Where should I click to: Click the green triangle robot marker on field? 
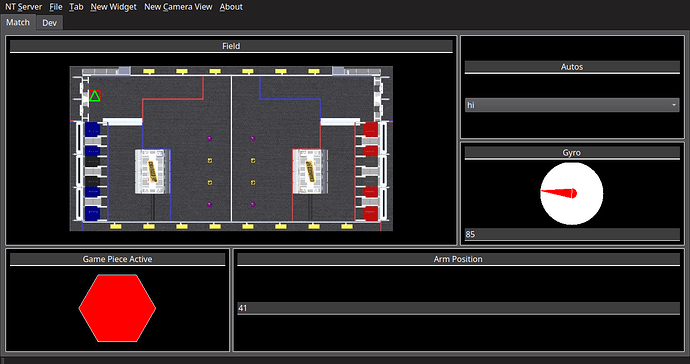click(95, 96)
